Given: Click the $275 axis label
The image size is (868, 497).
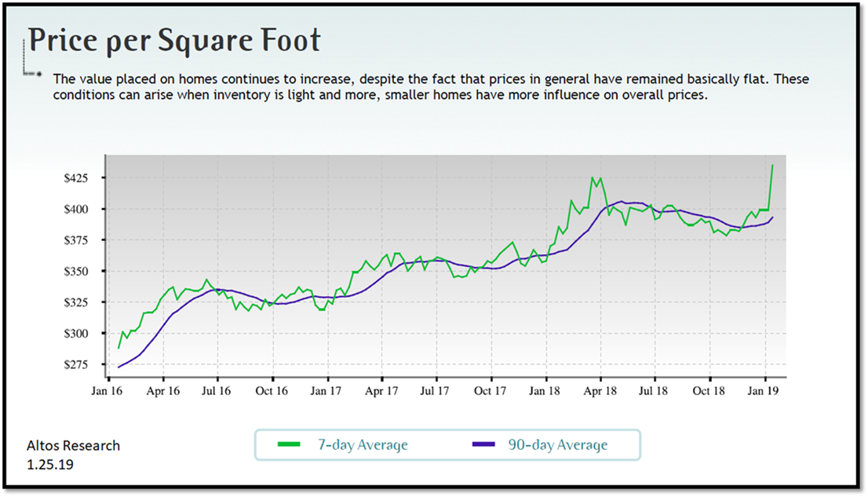Looking at the screenshot, I should click(77, 364).
